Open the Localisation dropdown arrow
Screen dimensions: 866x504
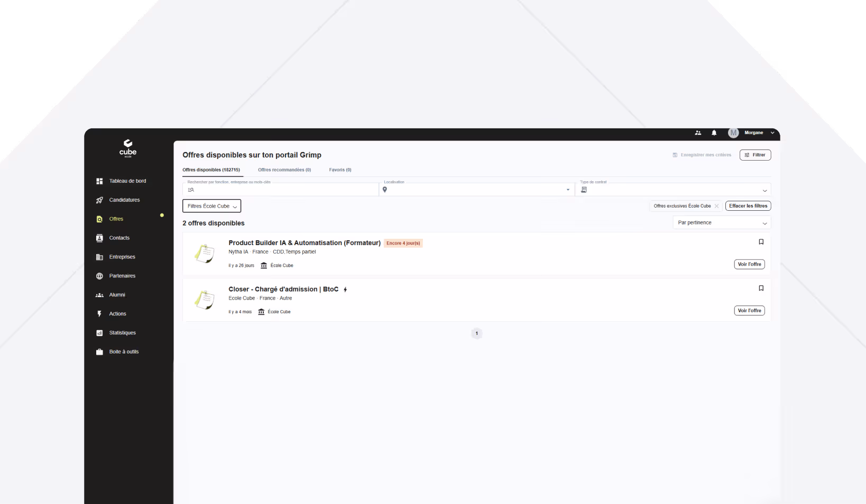tap(568, 190)
